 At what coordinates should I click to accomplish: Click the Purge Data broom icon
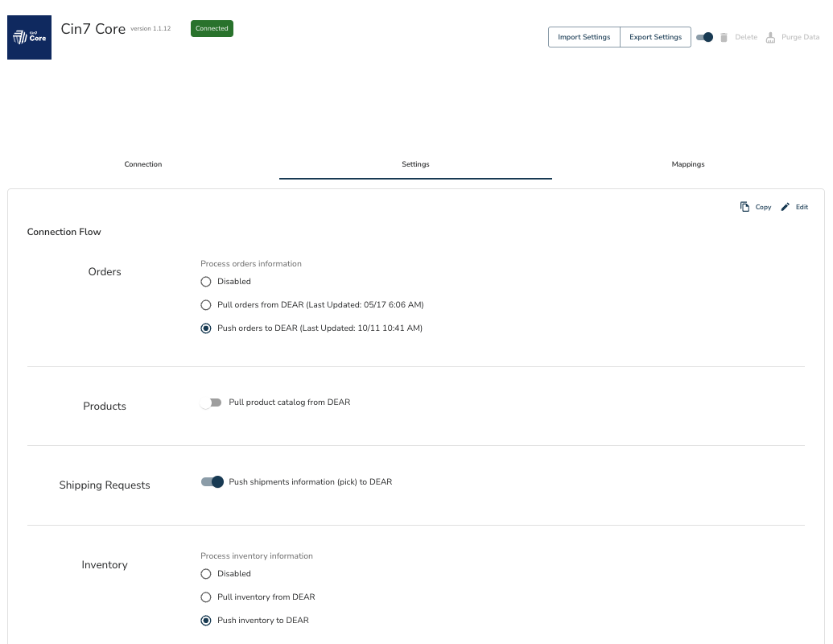pyautogui.click(x=770, y=37)
